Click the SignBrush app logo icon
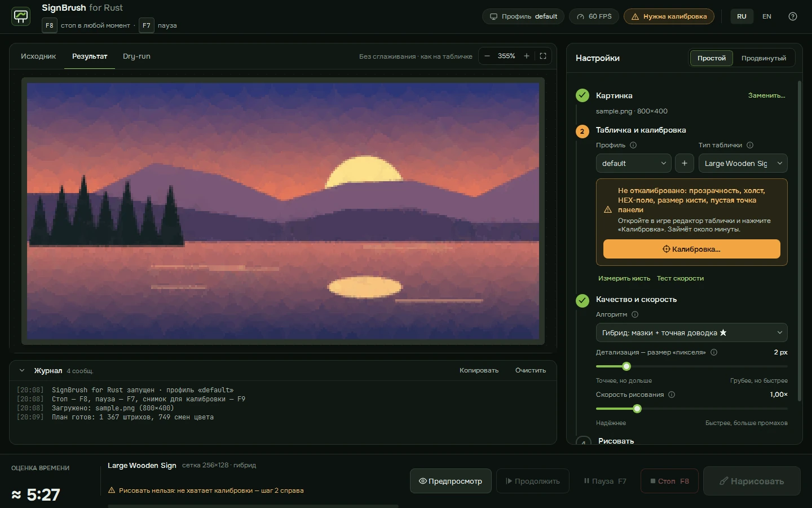The height and width of the screenshot is (508, 812). 21,16
